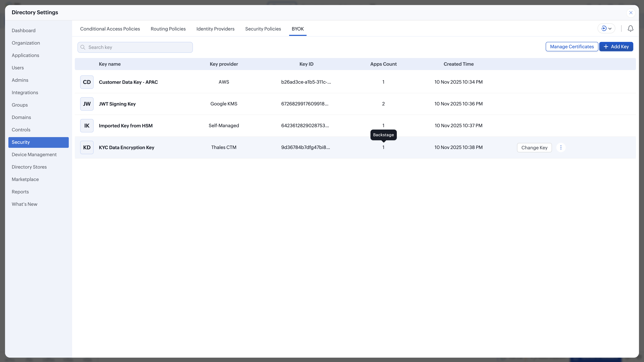The image size is (644, 362).
Task: Click the Customer Data Key - APAC name
Action: coord(128,82)
